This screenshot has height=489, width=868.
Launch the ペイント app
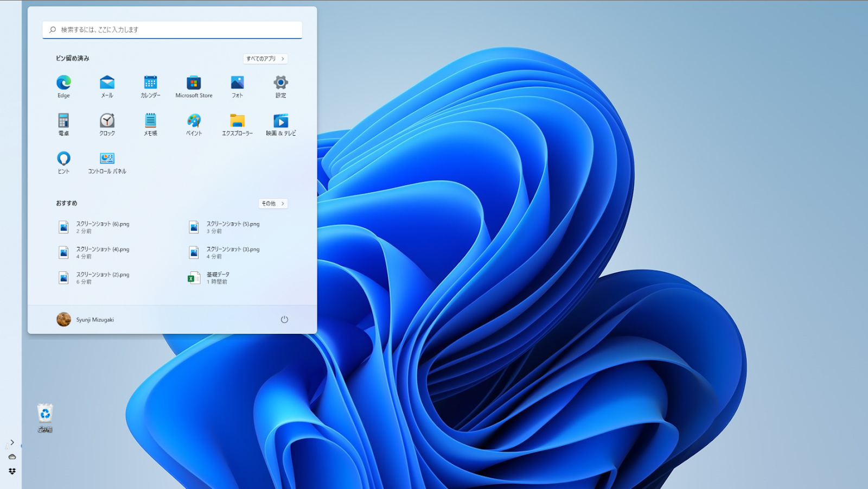[194, 124]
